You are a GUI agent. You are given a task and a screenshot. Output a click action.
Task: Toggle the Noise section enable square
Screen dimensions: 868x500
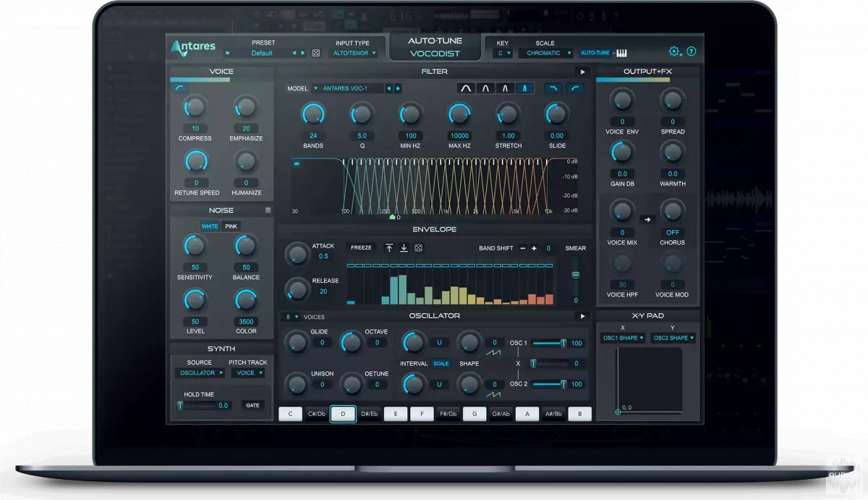[268, 211]
